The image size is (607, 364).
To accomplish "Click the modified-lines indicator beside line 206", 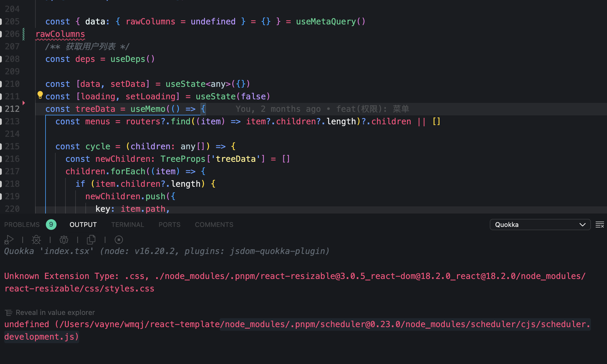I will (x=24, y=34).
